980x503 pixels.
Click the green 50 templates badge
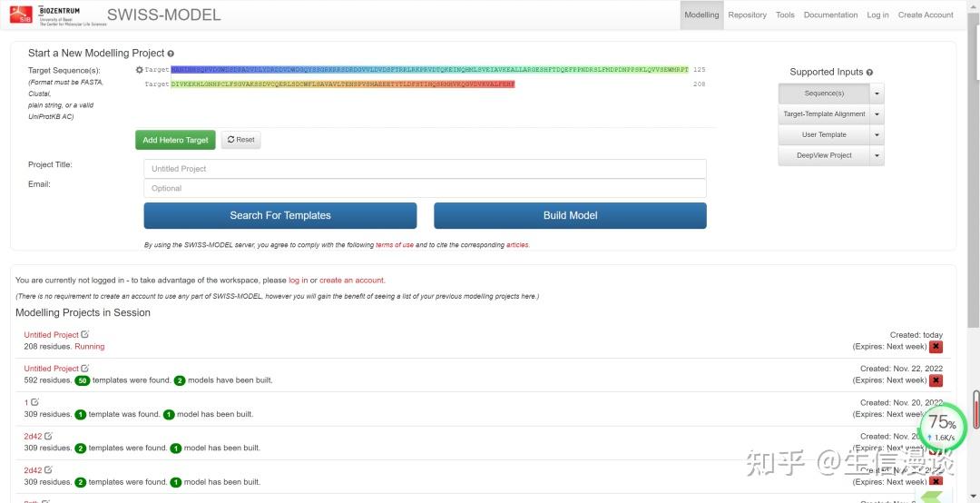point(83,380)
